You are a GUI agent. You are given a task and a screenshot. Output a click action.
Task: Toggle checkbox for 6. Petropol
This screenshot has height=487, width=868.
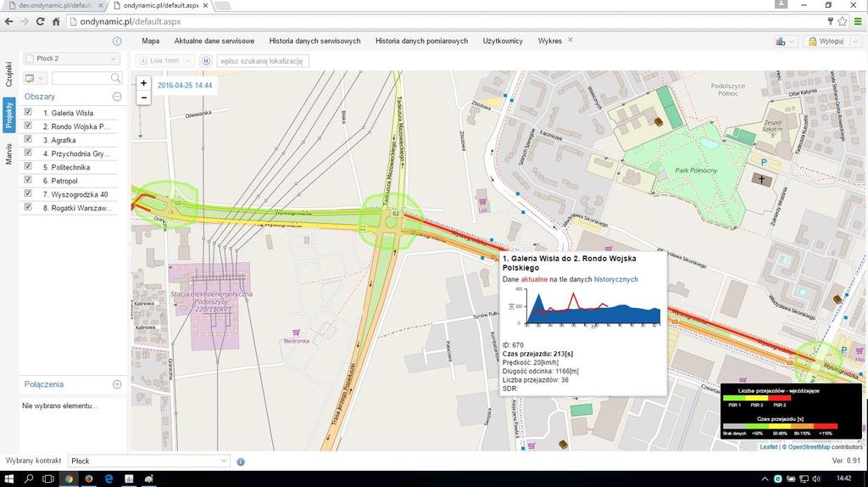tap(28, 180)
